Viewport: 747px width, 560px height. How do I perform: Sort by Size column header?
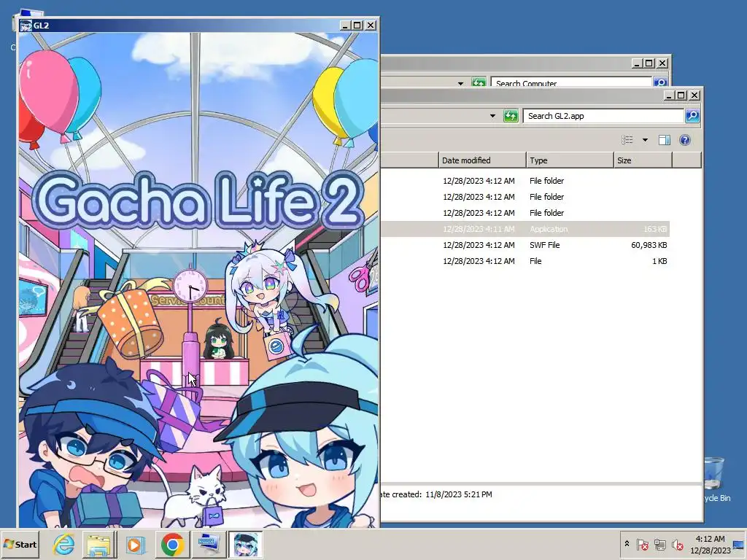643,160
